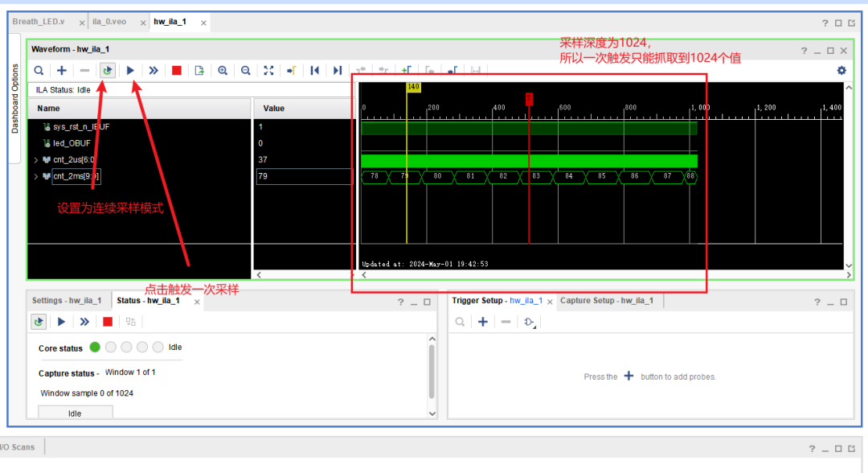This screenshot has height=473, width=868.
Task: Click the Value column header
Action: click(x=303, y=109)
